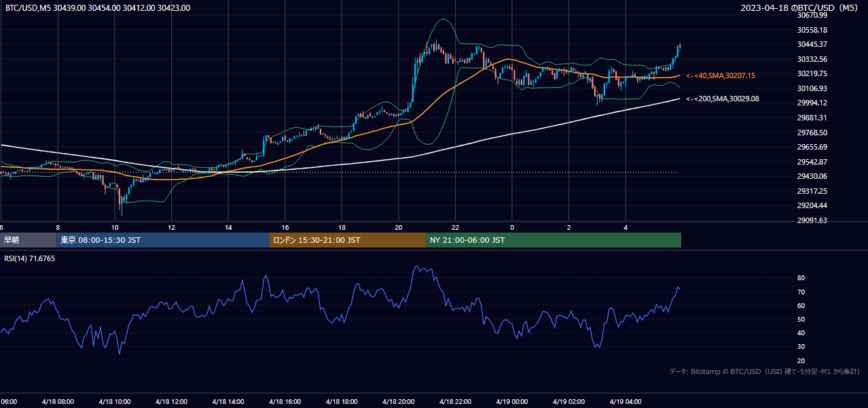Click price axis label 29542.87

click(812, 162)
